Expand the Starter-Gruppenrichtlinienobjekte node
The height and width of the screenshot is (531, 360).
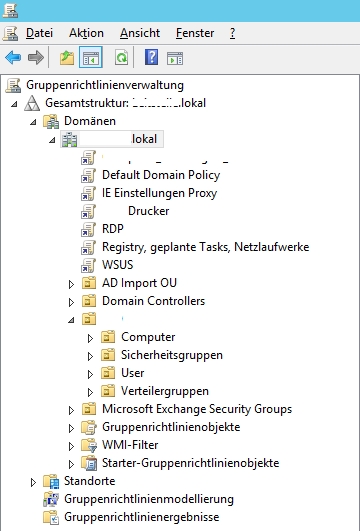[x=71, y=464]
